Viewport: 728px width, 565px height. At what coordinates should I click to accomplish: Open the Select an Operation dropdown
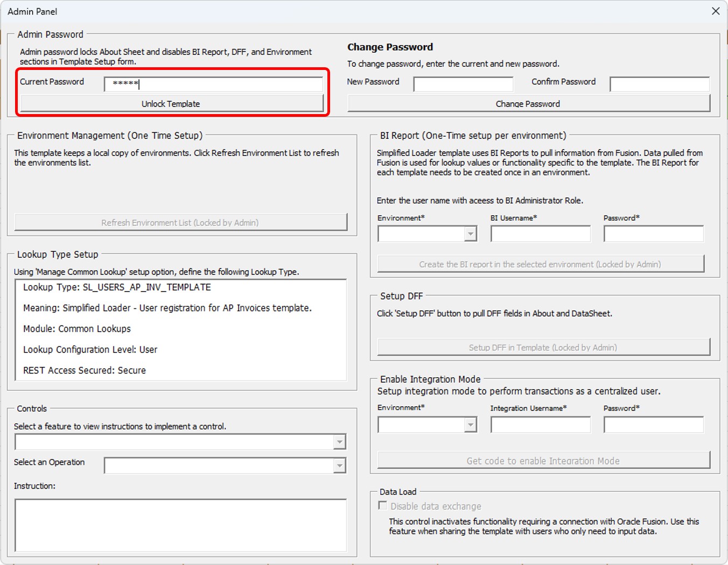pyautogui.click(x=340, y=465)
